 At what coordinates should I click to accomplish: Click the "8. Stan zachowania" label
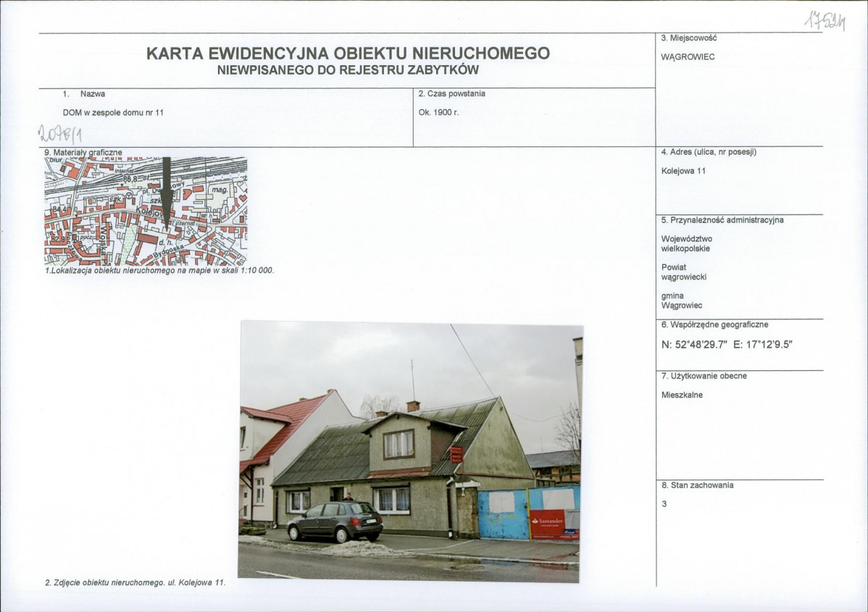pos(698,485)
